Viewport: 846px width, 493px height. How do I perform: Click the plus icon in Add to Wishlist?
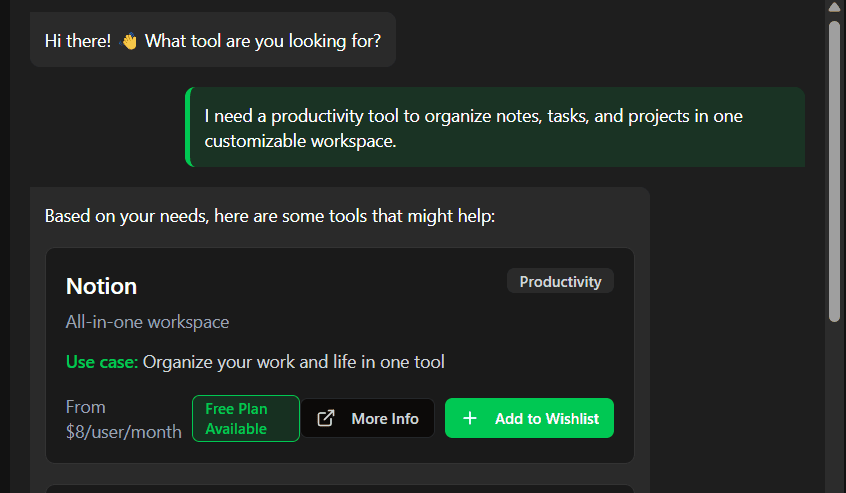coord(470,418)
